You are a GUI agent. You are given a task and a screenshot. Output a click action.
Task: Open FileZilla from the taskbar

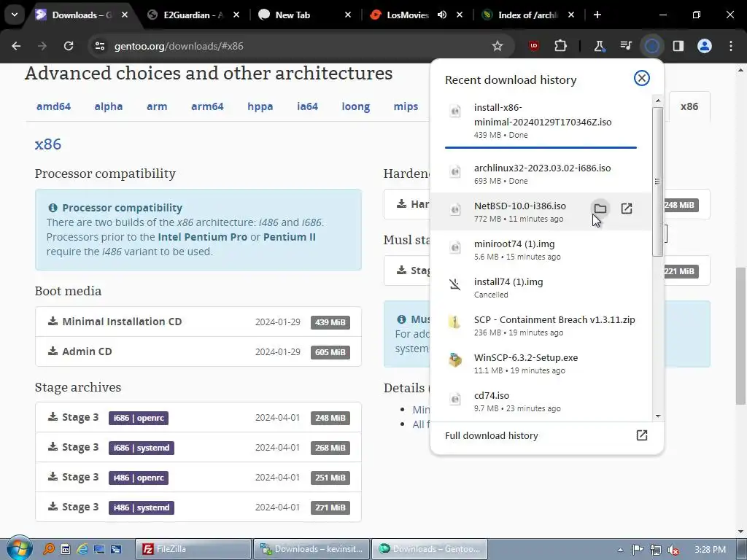click(x=193, y=549)
